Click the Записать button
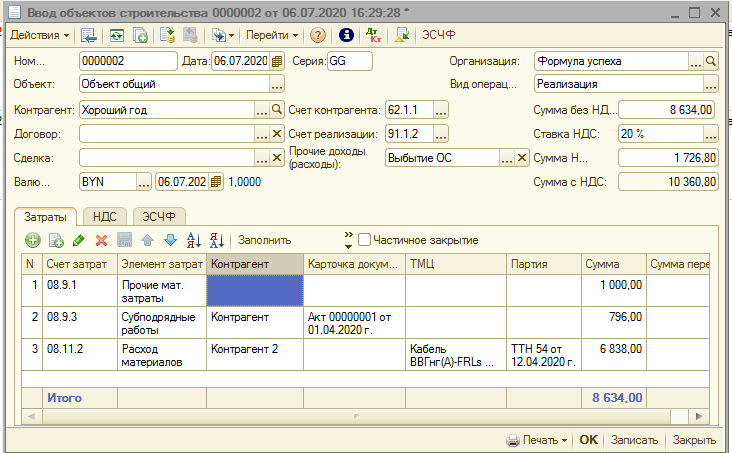The width and height of the screenshot is (732, 453). [x=634, y=440]
